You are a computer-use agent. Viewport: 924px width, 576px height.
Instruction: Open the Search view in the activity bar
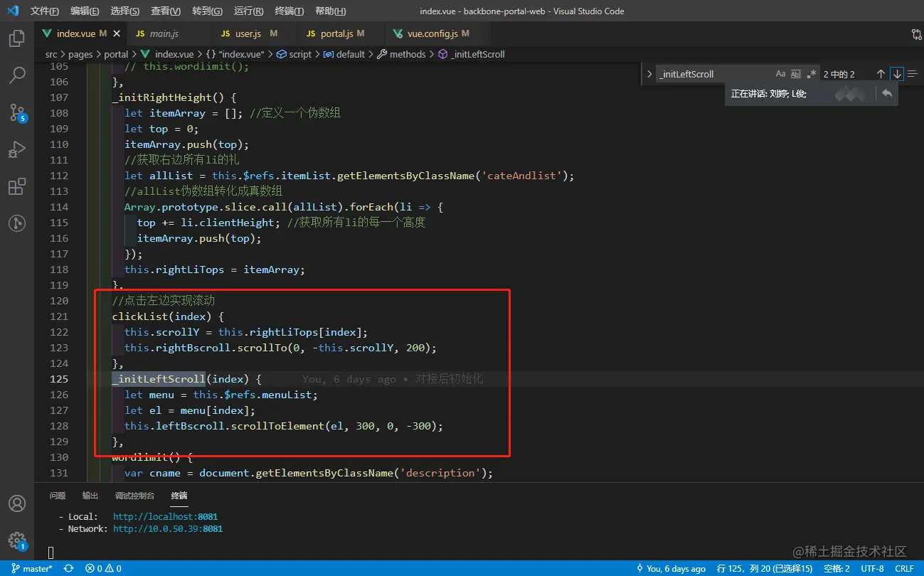[17, 75]
